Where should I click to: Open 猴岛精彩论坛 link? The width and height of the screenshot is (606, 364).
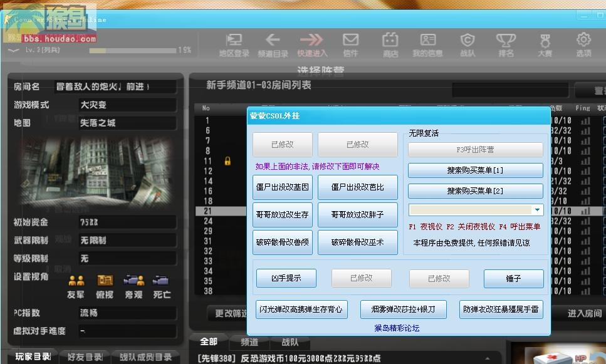click(397, 328)
